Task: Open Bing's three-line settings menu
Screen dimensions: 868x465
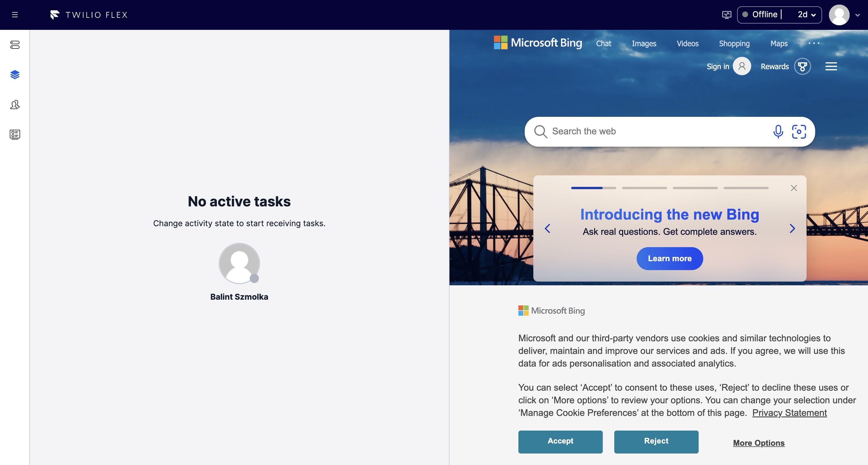Action: (x=831, y=66)
